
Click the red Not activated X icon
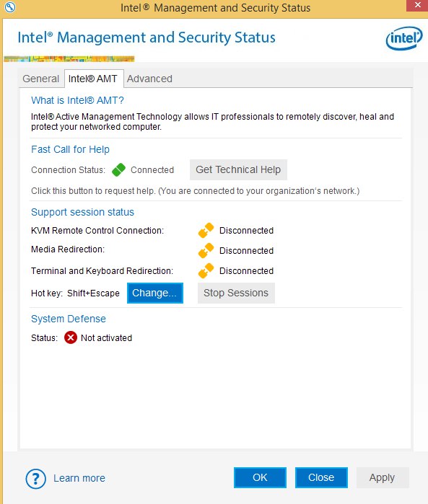(x=71, y=337)
